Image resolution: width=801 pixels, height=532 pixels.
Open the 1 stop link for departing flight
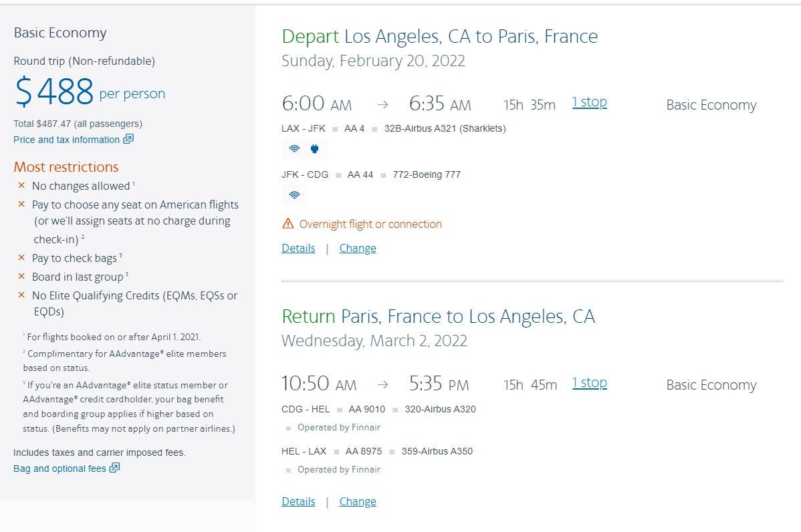pos(590,103)
